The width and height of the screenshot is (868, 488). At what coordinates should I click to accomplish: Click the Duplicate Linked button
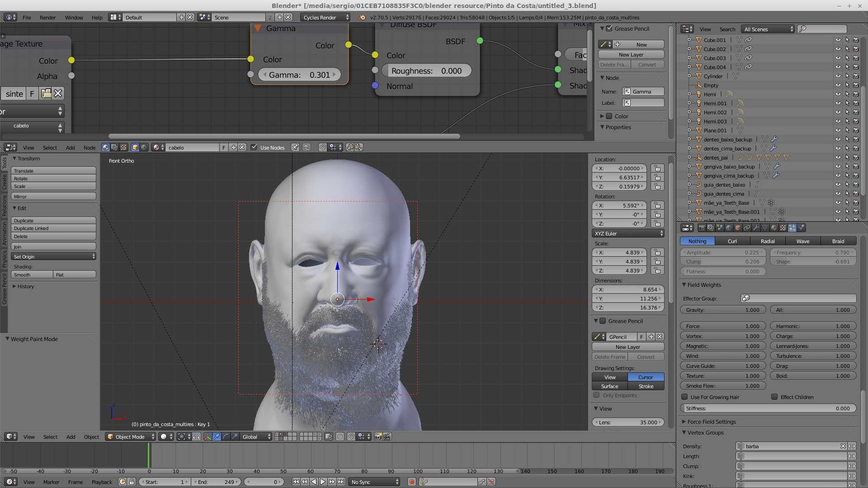[53, 228]
